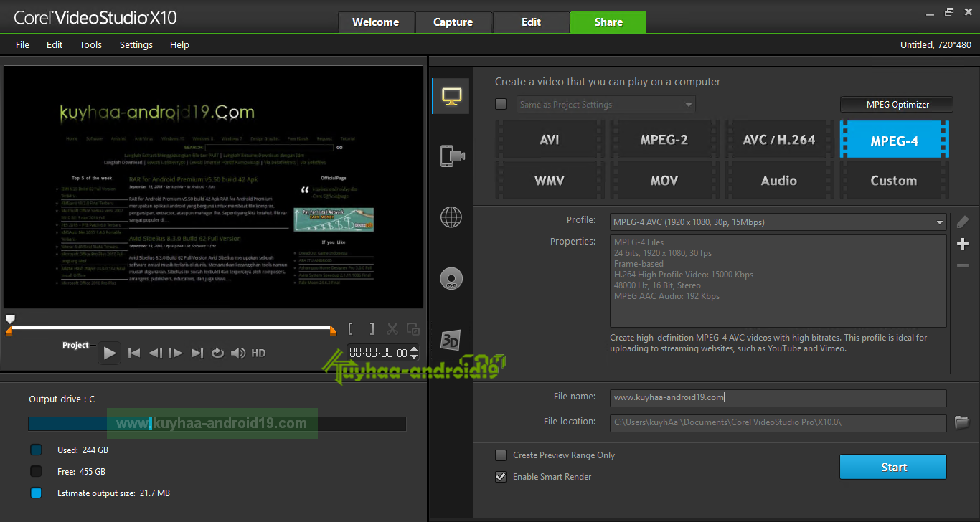Open the File menu
The height and width of the screenshot is (522, 980).
(x=22, y=44)
